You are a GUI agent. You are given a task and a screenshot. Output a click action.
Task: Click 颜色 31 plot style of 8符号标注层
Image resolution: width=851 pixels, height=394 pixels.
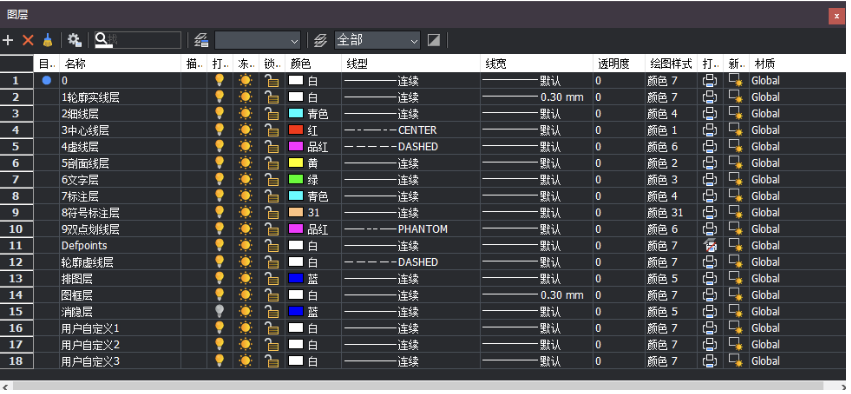coord(665,213)
